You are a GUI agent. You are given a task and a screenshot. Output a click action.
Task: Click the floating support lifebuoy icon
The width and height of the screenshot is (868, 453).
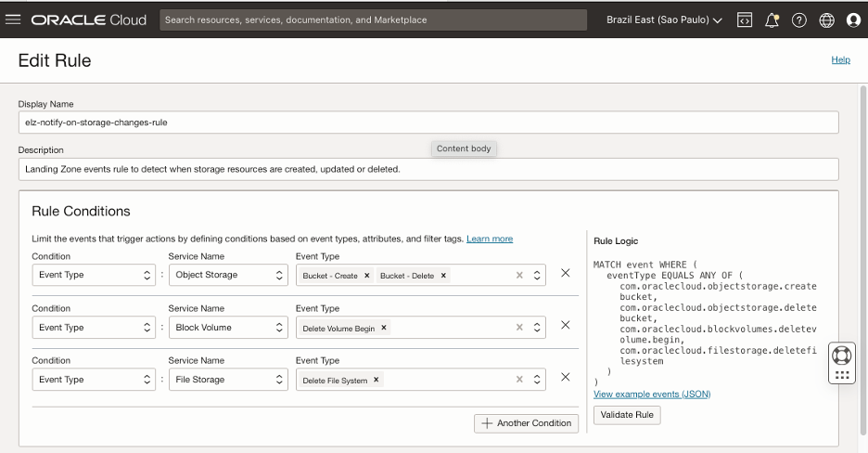pyautogui.click(x=841, y=355)
